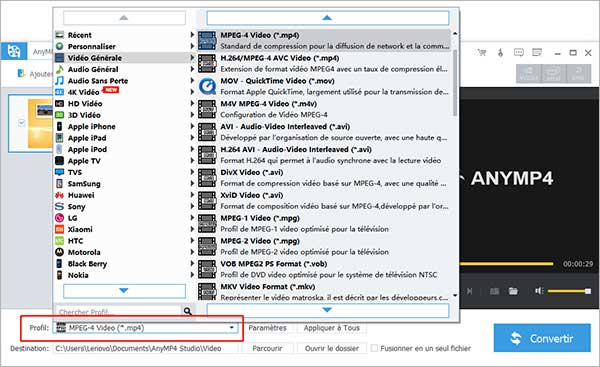Click the Parcourir button
The width and height of the screenshot is (600, 367).
point(267,348)
